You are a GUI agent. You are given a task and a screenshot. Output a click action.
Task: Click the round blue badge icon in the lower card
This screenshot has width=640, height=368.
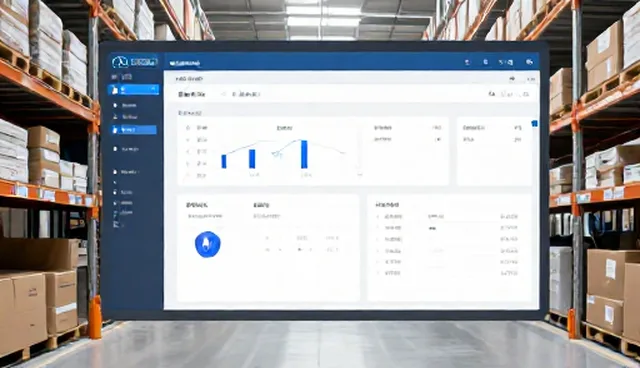[208, 244]
